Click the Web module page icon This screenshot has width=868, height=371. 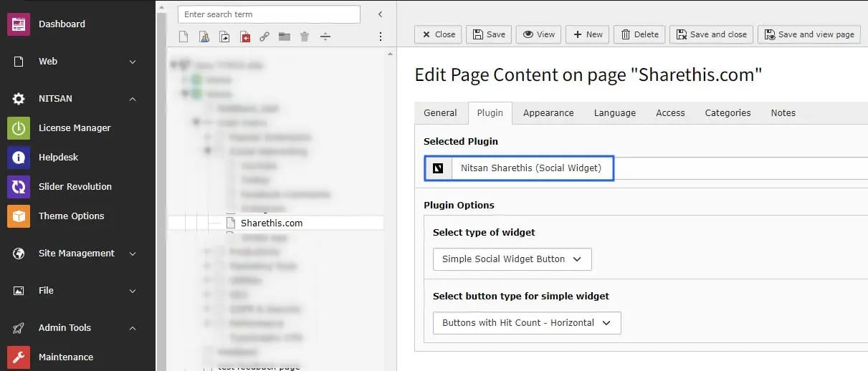click(x=19, y=62)
